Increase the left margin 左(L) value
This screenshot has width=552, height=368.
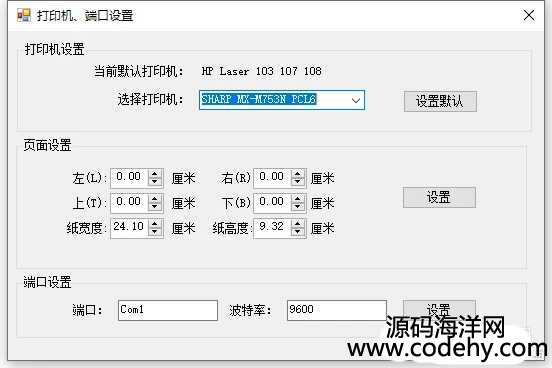coord(155,174)
